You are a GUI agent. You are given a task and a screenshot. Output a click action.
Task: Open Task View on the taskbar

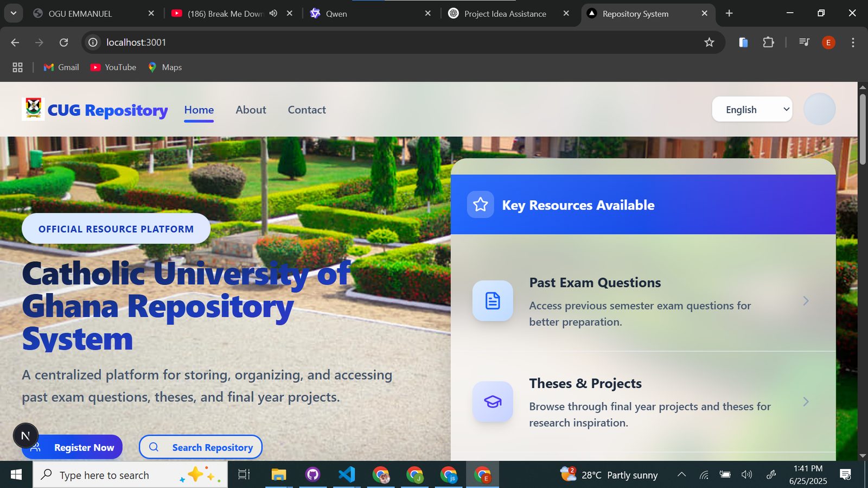pyautogui.click(x=244, y=475)
